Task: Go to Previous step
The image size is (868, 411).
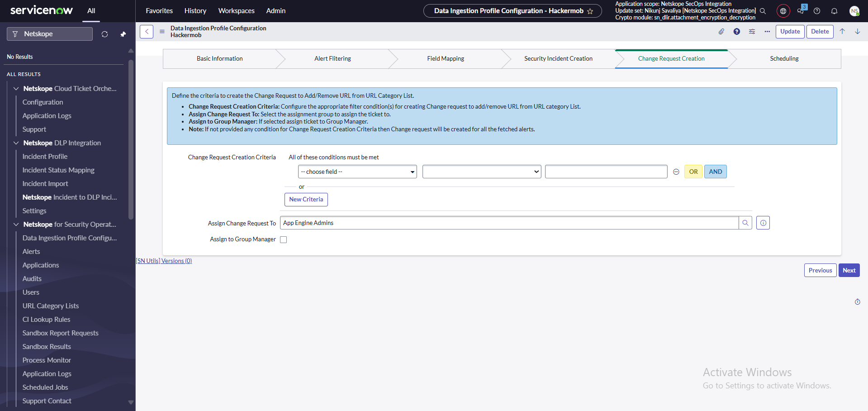Action: (x=821, y=270)
